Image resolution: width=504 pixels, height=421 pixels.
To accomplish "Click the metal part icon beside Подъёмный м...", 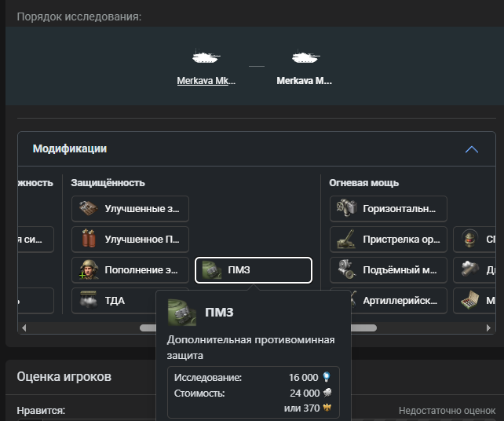I will tap(470, 269).
